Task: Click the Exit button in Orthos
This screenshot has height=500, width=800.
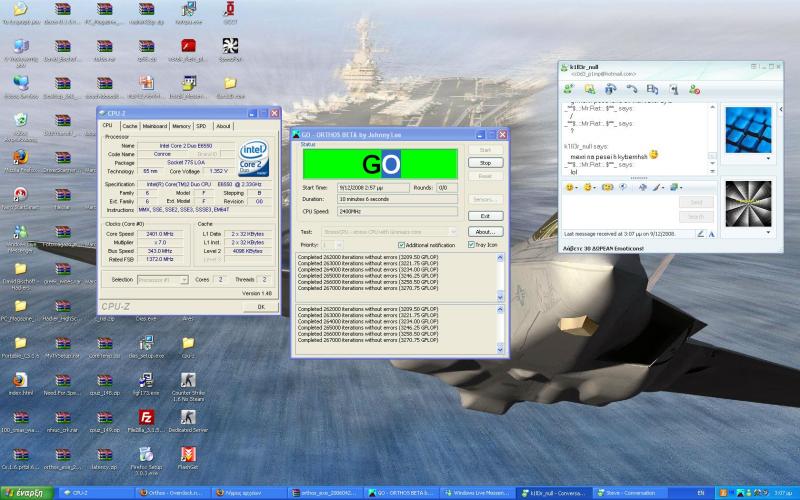Action: click(x=485, y=216)
